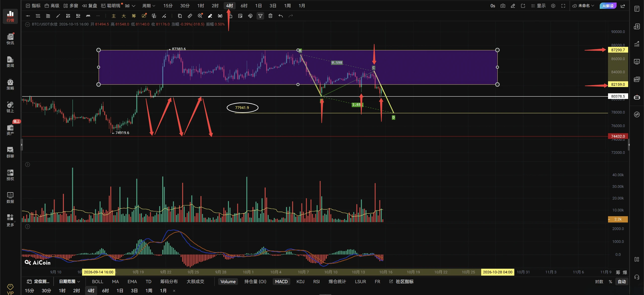Image resolution: width=644 pixels, height=295 pixels.
Task: Open the 策略 strategy sidebar item
Action: [10, 84]
